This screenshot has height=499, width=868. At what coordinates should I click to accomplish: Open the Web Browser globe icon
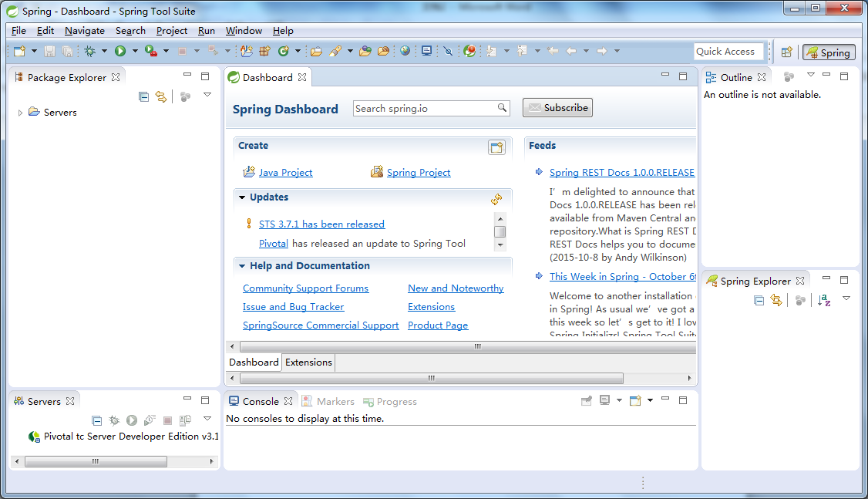click(405, 51)
